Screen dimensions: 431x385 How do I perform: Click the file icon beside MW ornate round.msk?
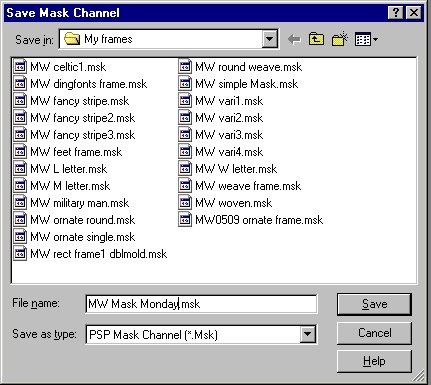(20, 220)
